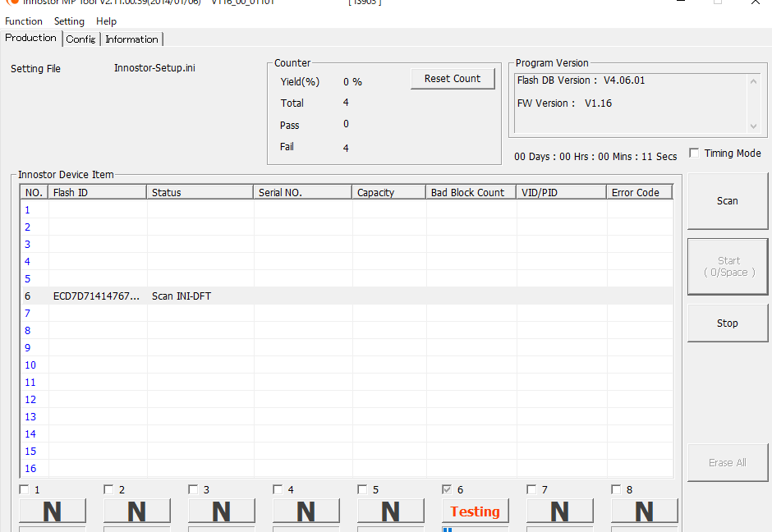This screenshot has height=532, width=772.
Task: Enable the Timing Mode checkbox
Action: pyautogui.click(x=694, y=153)
